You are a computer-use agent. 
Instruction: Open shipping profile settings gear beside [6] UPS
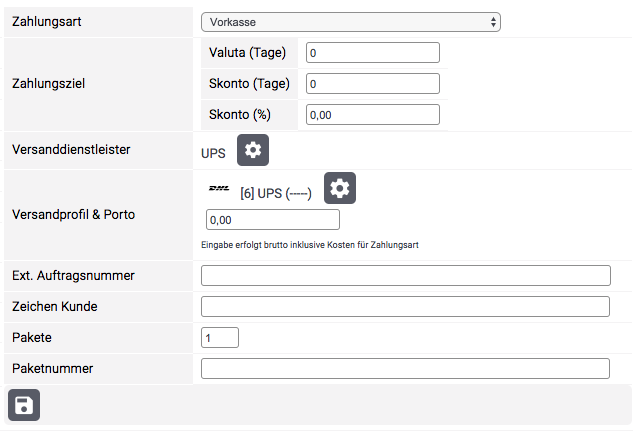point(340,188)
